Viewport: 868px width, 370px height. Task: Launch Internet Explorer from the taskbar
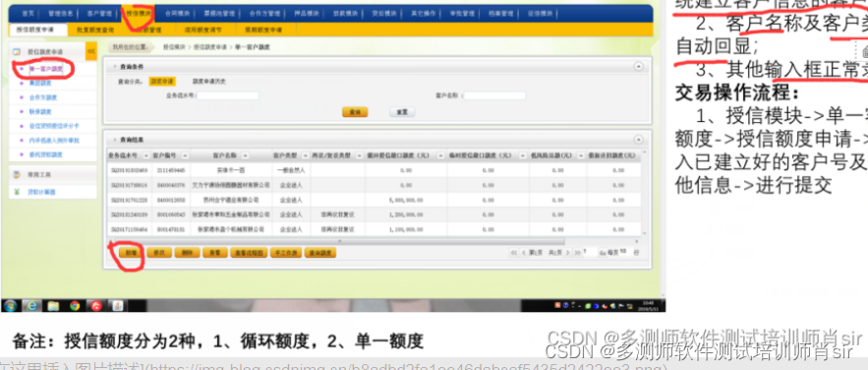[x=31, y=305]
